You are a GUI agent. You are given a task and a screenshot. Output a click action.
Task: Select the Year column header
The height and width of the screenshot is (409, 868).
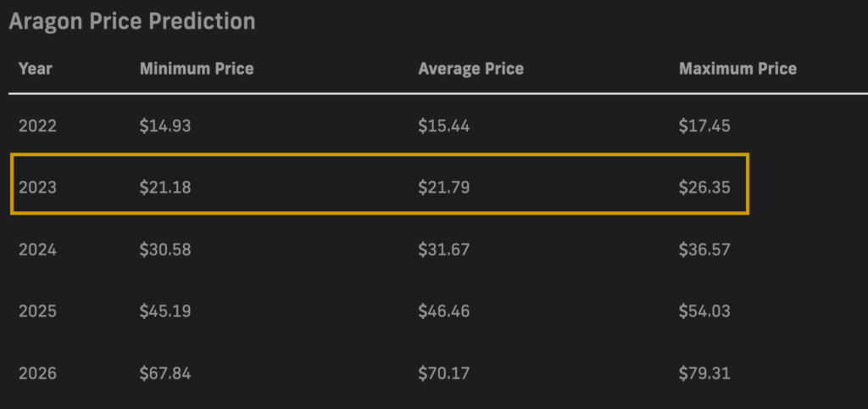pyautogui.click(x=36, y=69)
